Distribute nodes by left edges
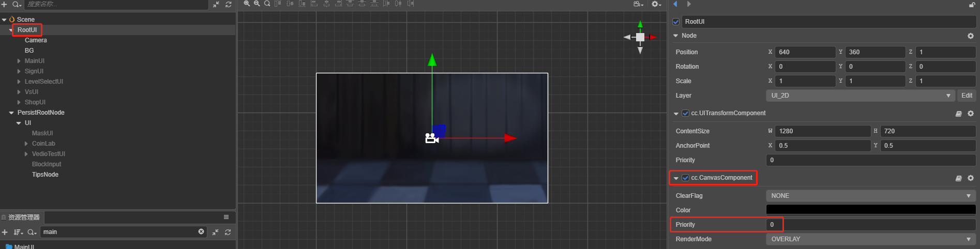Screen dimensions: 980x249 pos(386,3)
